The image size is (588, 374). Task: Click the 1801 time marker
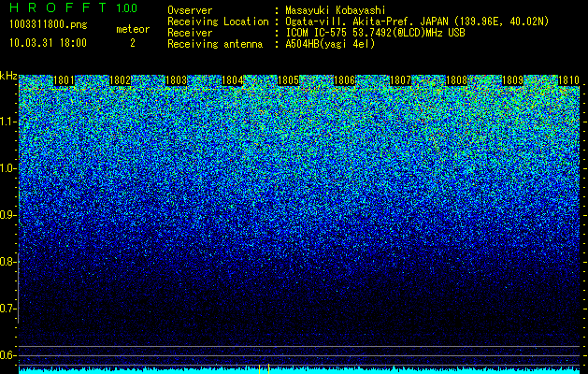point(65,80)
